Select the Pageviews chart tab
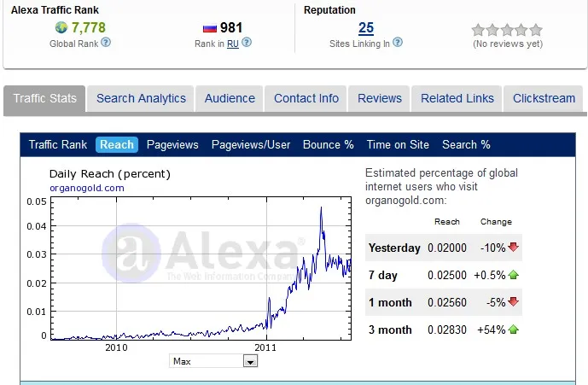The height and width of the screenshot is (385, 588). pyautogui.click(x=172, y=145)
